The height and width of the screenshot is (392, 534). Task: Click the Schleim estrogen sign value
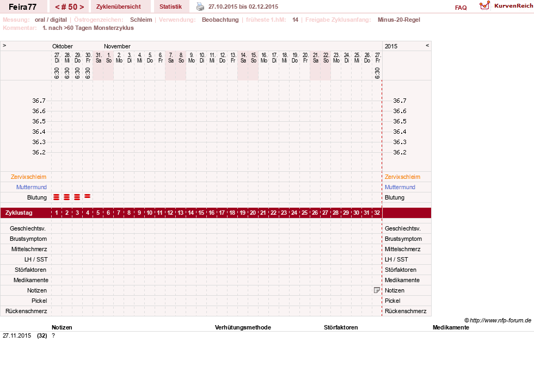point(141,20)
